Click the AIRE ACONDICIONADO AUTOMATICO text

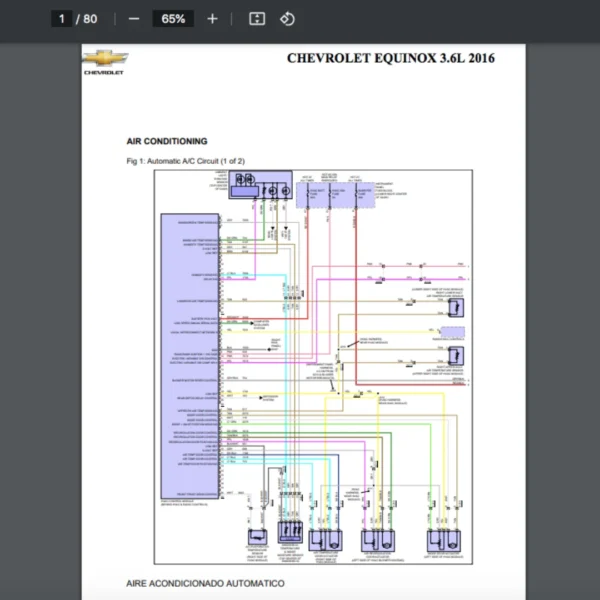(x=205, y=583)
